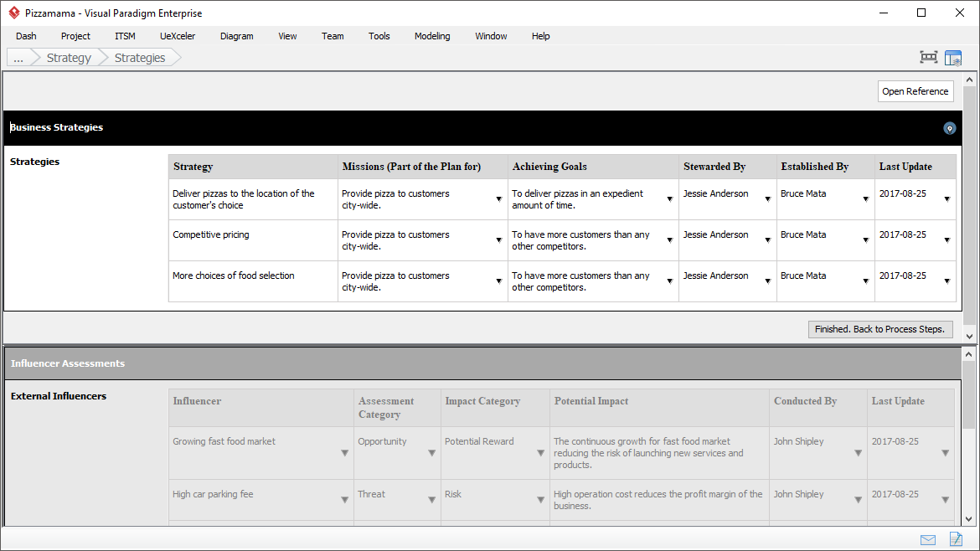Open Stewarded By dropdown for More choices row
980x551 pixels.
tap(767, 281)
